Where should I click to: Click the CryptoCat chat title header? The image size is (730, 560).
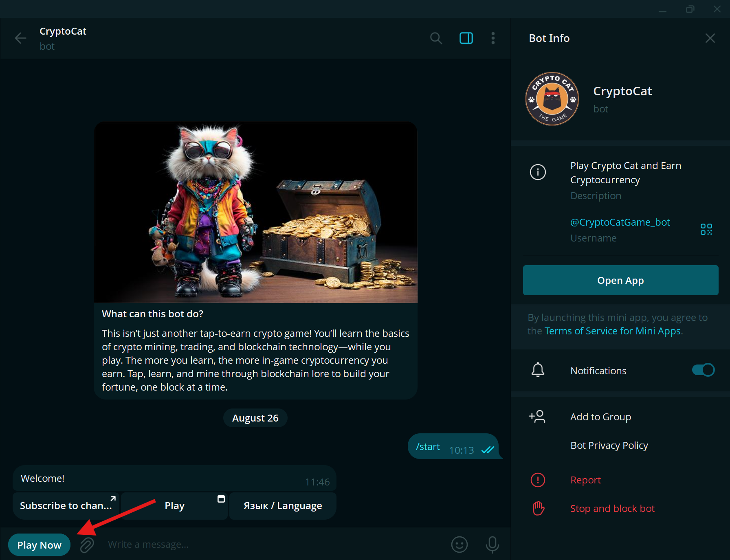[x=63, y=31]
